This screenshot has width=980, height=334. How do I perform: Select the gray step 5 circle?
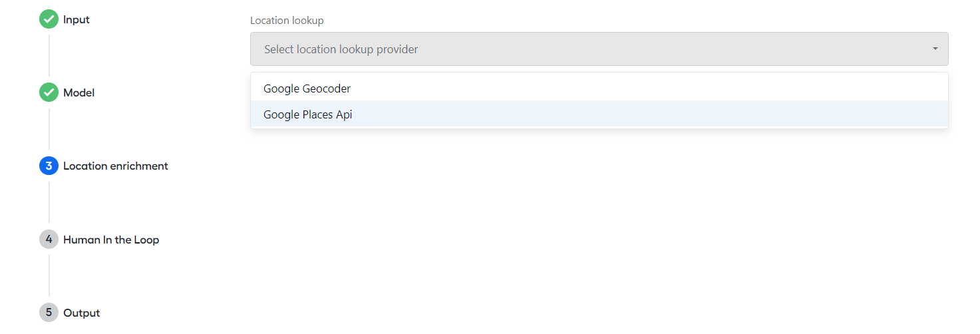pos(49,313)
